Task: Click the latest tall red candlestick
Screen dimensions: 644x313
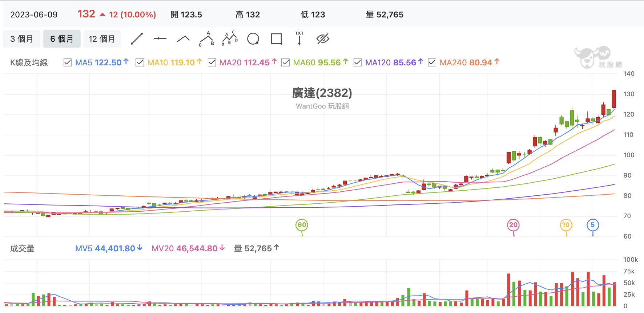Action: pos(614,99)
